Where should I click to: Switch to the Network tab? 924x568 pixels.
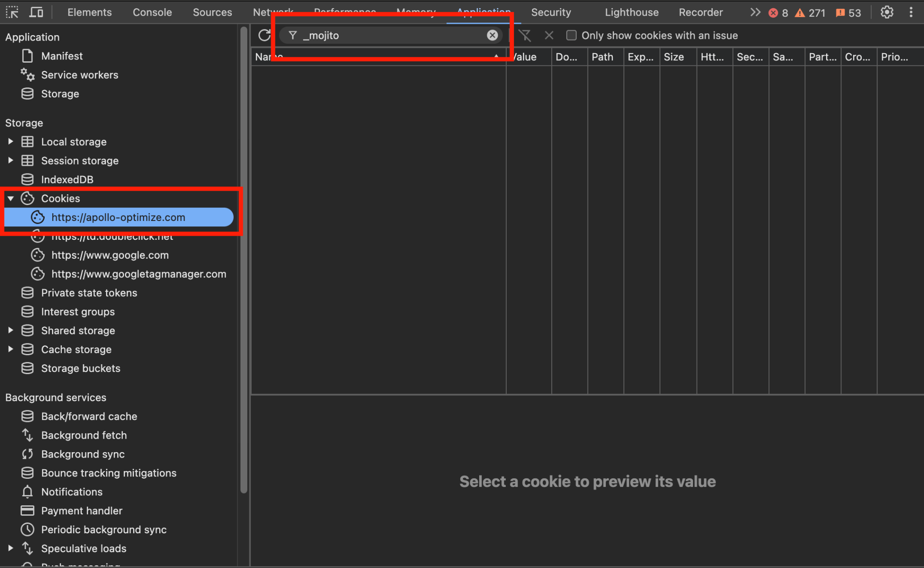(x=273, y=12)
